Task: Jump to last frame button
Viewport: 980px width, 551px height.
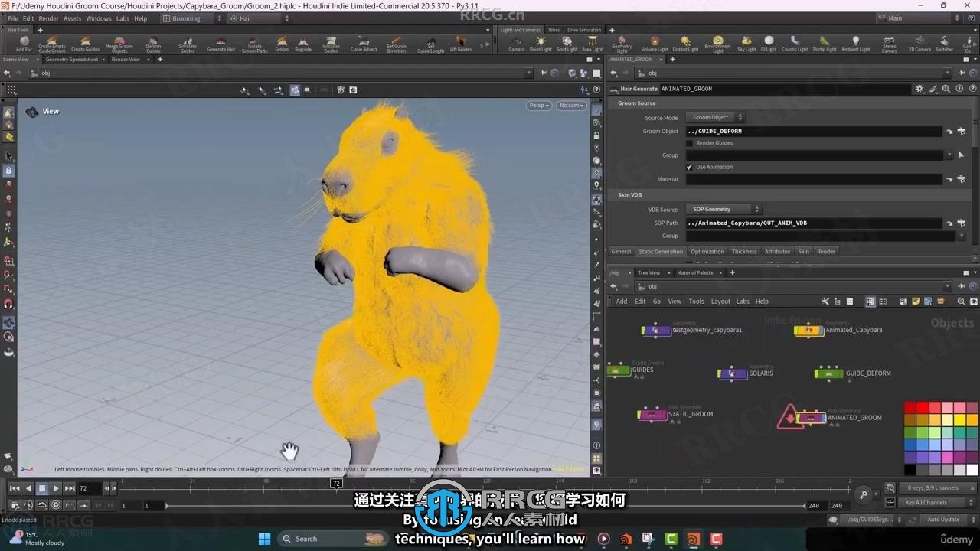Action: [x=70, y=488]
